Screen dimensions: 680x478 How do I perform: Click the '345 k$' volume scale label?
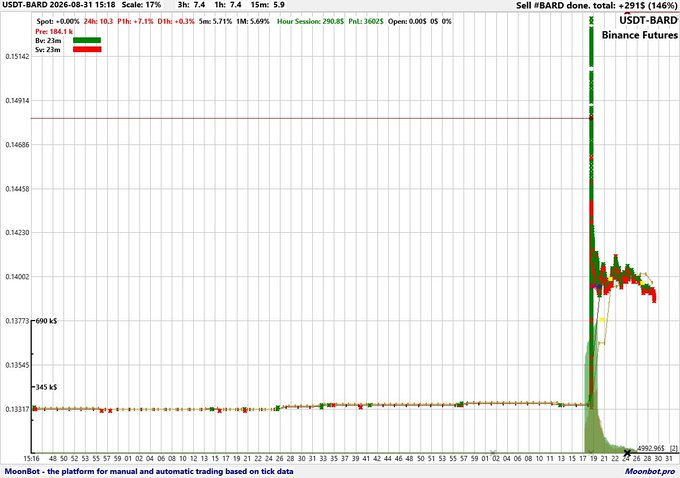46,387
